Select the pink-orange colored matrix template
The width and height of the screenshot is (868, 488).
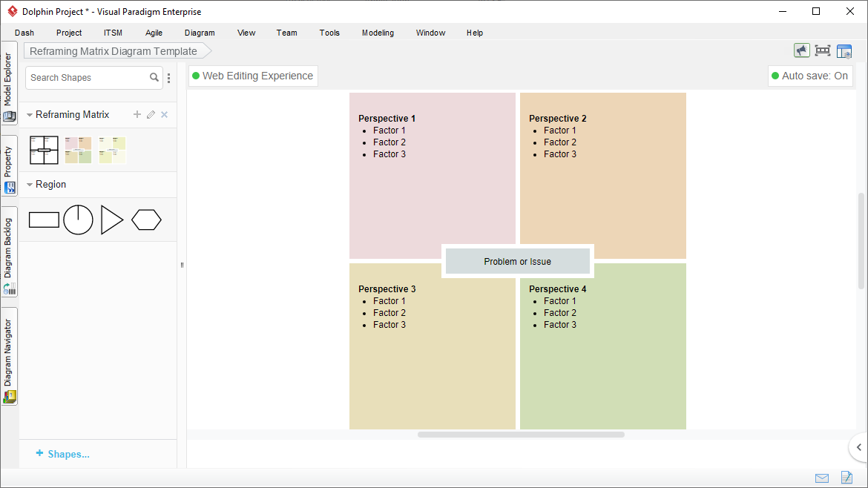(78, 150)
